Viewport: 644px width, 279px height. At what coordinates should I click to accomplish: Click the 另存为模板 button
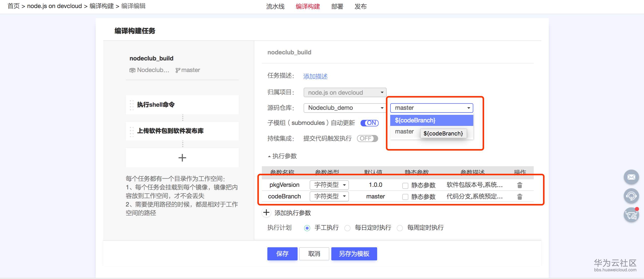pyautogui.click(x=354, y=254)
